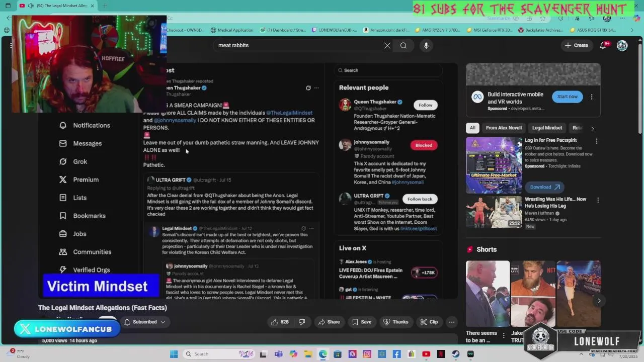
Task: Select the 'From Alex Novell' chip
Action: pyautogui.click(x=504, y=128)
